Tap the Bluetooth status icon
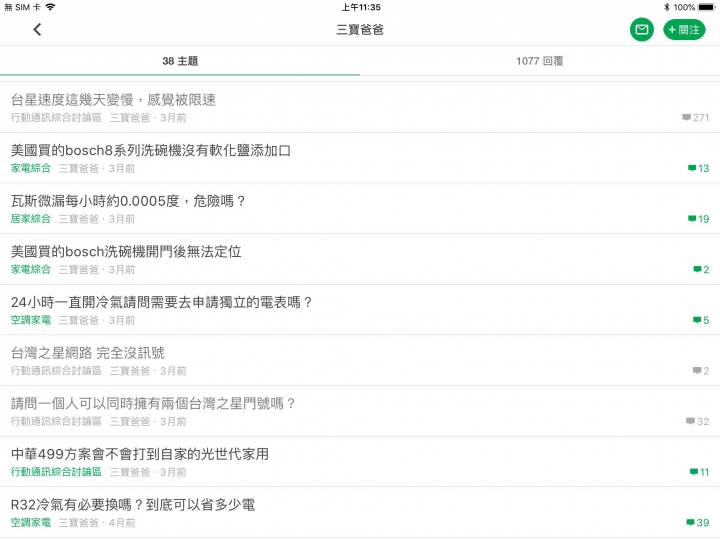720x540 pixels. click(667, 7)
